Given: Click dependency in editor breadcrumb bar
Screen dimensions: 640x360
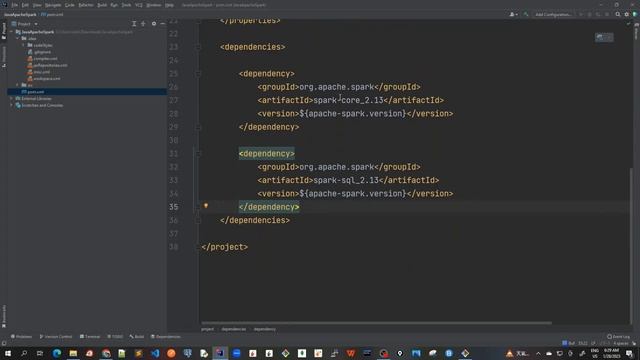Looking at the screenshot, I should point(264,329).
